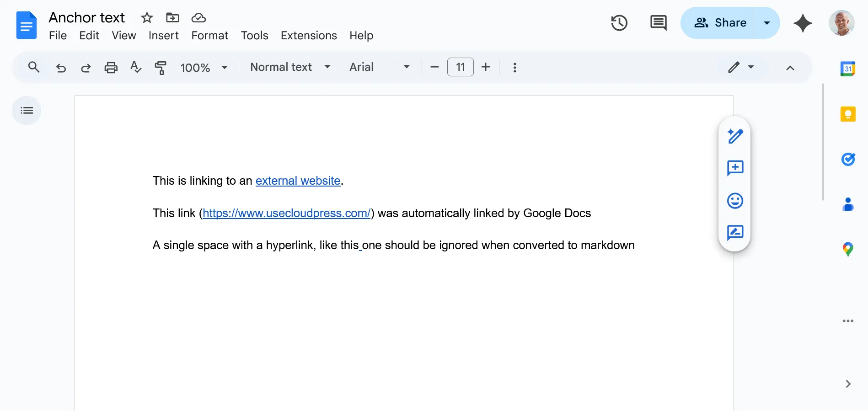Open the Google account avatar

[841, 23]
